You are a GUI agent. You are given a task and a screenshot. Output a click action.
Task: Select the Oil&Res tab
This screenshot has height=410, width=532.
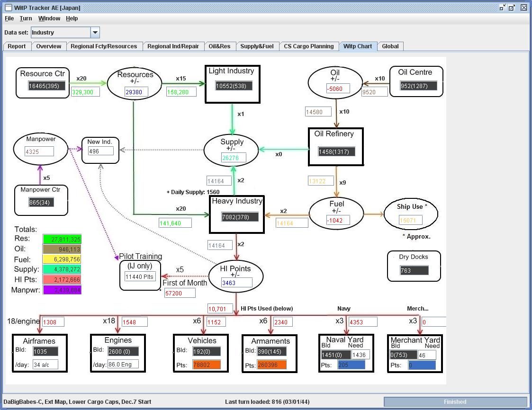(219, 46)
